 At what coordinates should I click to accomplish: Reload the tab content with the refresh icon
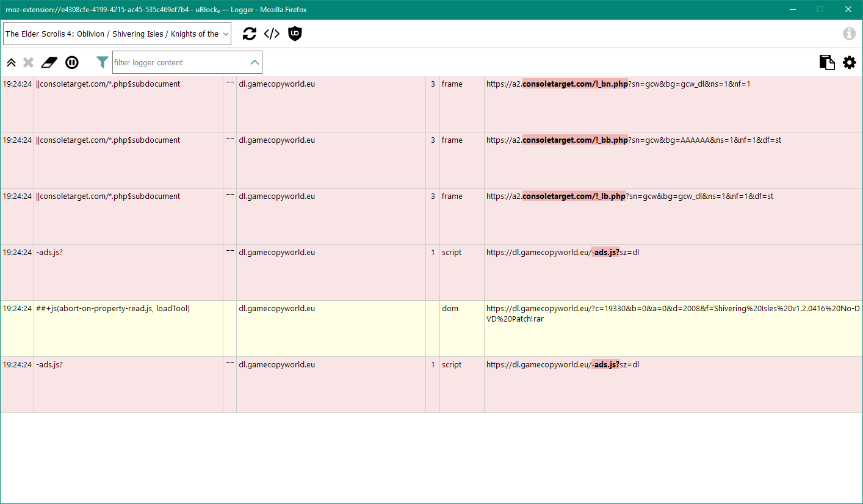coord(250,34)
